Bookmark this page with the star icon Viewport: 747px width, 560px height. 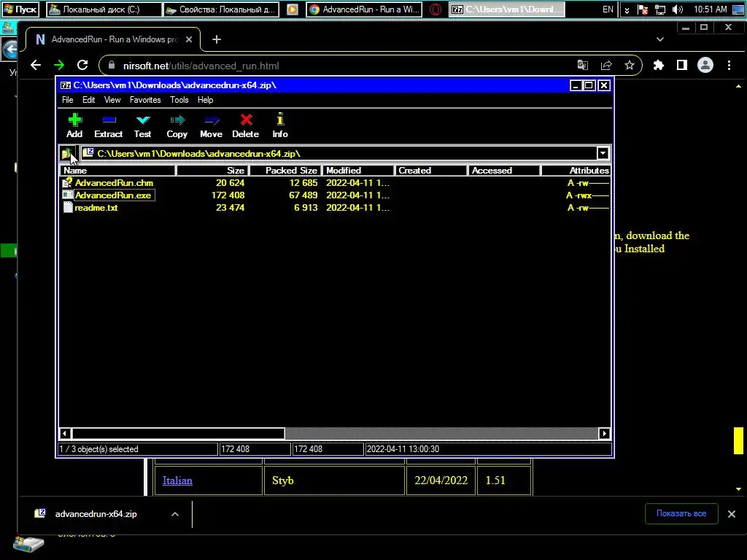(630, 65)
